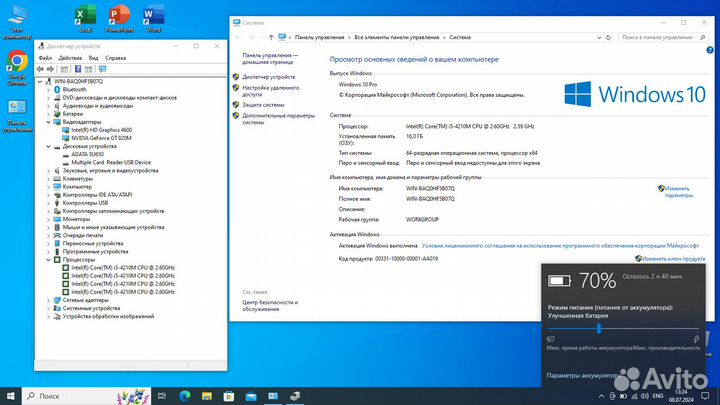The height and width of the screenshot is (405, 720).
Task: Open Task View on taskbar
Action: (162, 396)
